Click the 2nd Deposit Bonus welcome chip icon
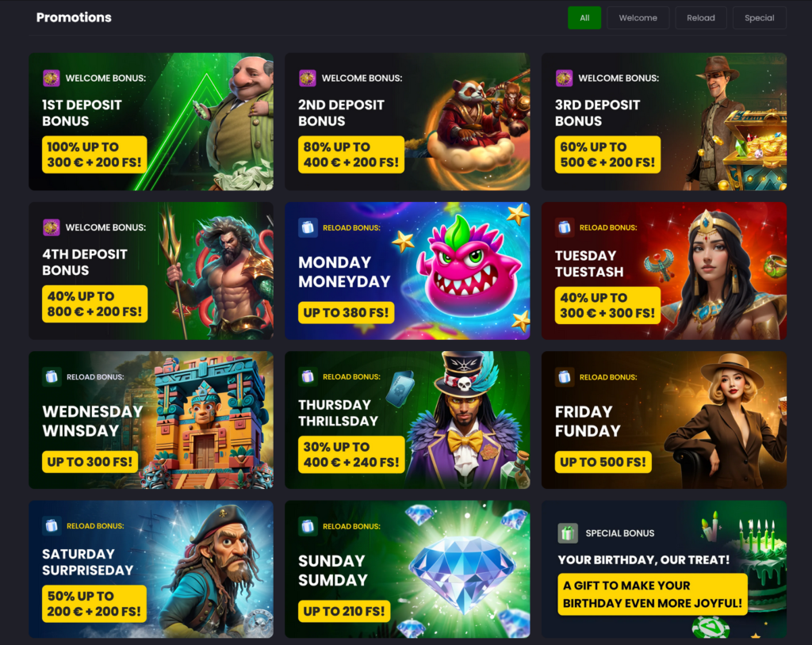Image resolution: width=812 pixels, height=645 pixels. click(308, 78)
